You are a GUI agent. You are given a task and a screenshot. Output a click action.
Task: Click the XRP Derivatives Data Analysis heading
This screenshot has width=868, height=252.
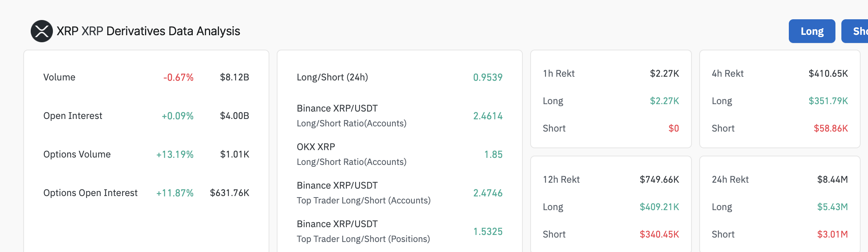point(148,31)
